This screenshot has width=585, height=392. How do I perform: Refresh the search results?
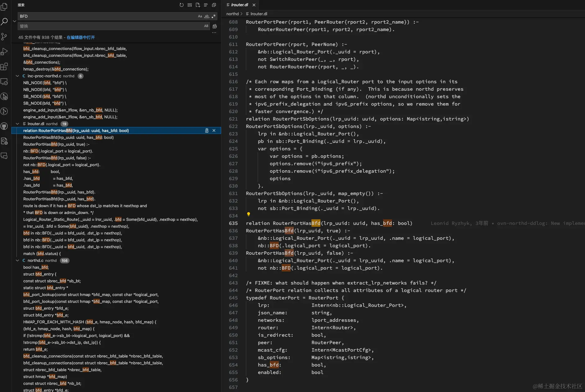182,5
